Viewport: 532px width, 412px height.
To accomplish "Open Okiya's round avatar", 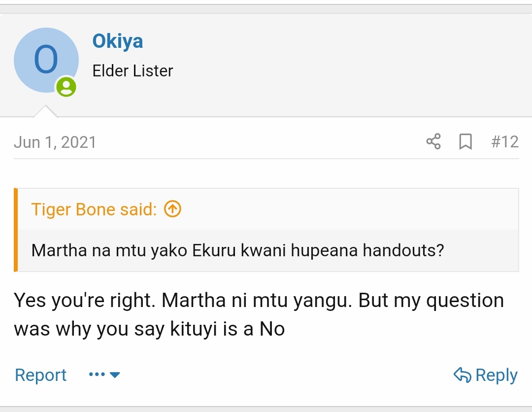I will pyautogui.click(x=46, y=61).
